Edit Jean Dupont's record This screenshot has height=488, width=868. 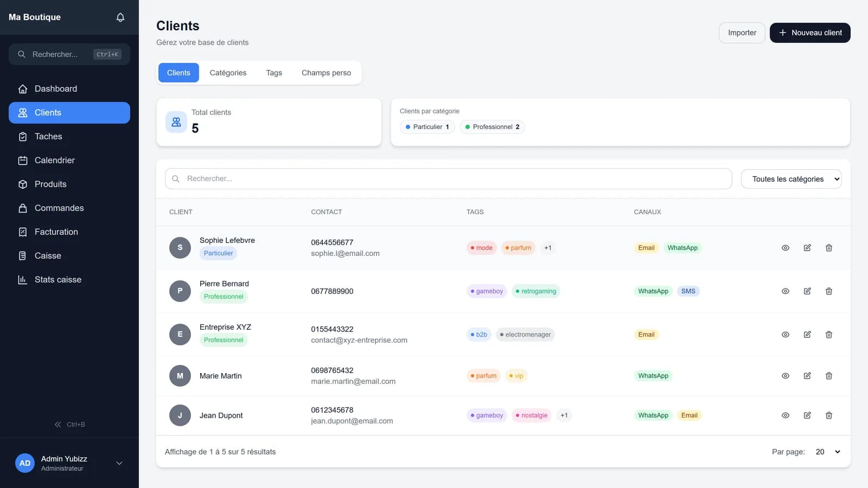coord(807,415)
